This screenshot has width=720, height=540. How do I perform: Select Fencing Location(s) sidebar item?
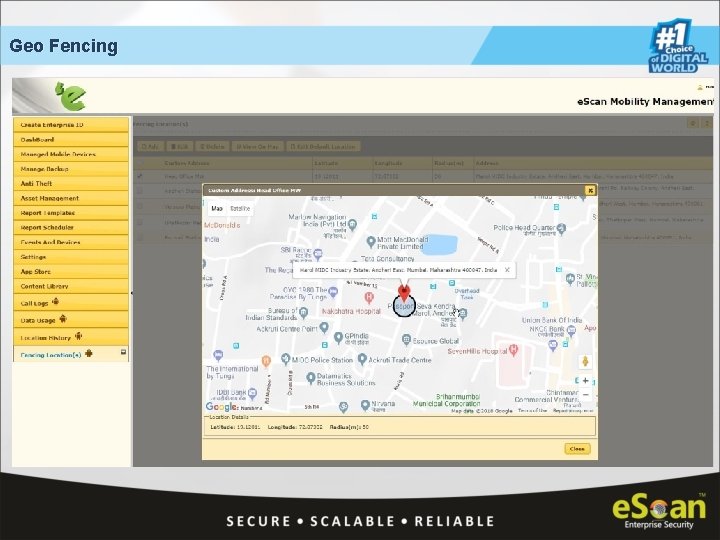point(71,354)
